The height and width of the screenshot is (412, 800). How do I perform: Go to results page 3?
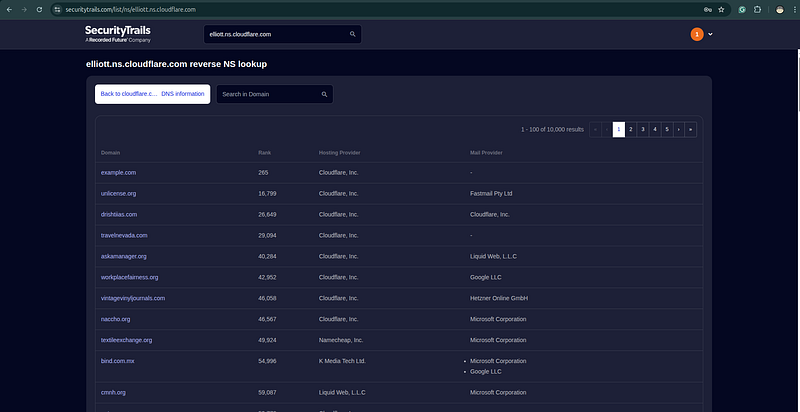(x=643, y=130)
